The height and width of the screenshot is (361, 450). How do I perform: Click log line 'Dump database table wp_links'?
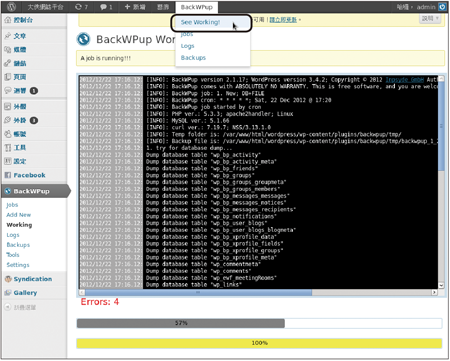pos(193,285)
